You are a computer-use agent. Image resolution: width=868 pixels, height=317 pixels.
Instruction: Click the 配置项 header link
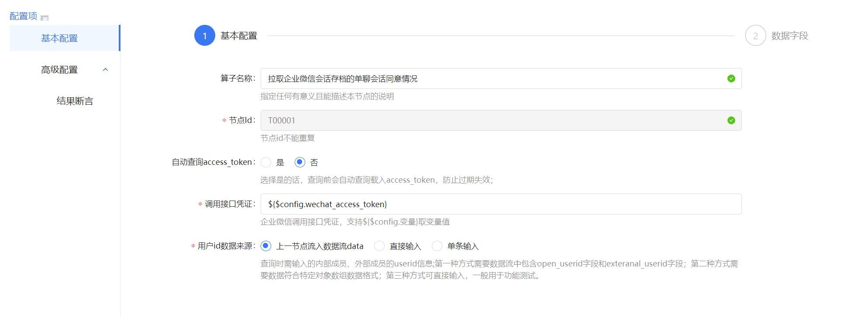click(x=24, y=16)
